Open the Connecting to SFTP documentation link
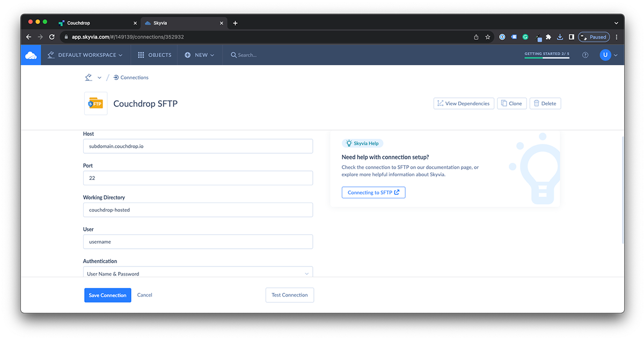The height and width of the screenshot is (339, 644). 373,192
